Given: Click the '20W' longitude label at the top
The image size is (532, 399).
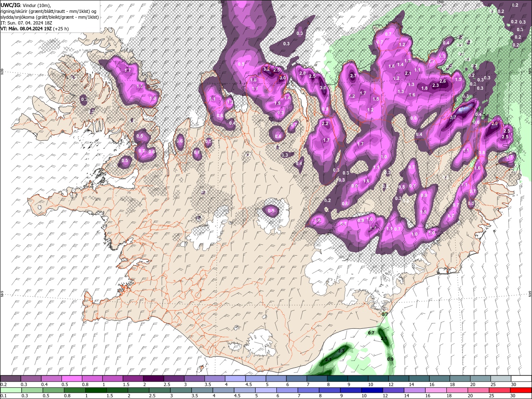Looking at the screenshot, I should 222,2.
